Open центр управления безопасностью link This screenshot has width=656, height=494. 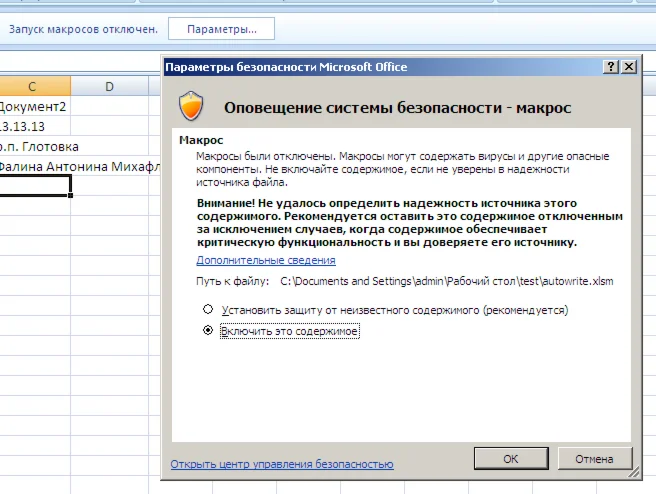click(x=282, y=464)
